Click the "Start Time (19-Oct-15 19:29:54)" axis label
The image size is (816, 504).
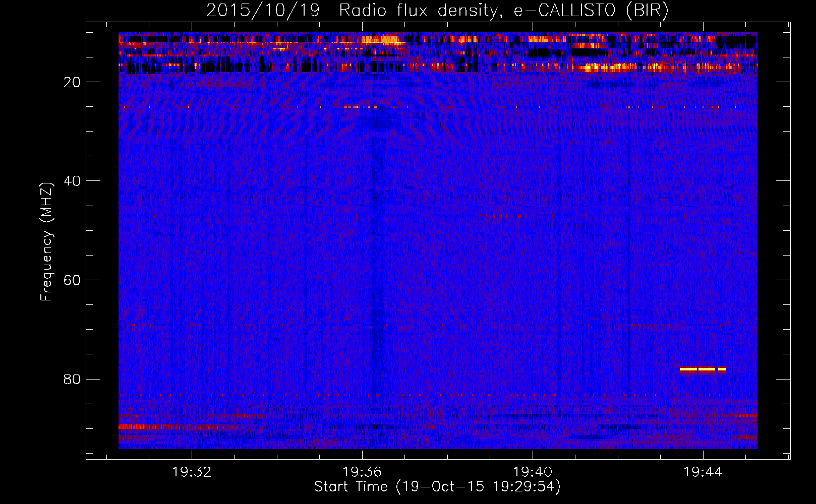click(x=437, y=487)
